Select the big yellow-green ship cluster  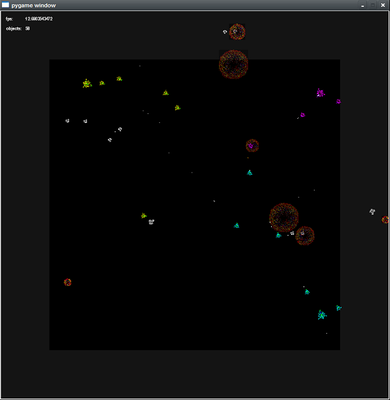click(x=87, y=83)
